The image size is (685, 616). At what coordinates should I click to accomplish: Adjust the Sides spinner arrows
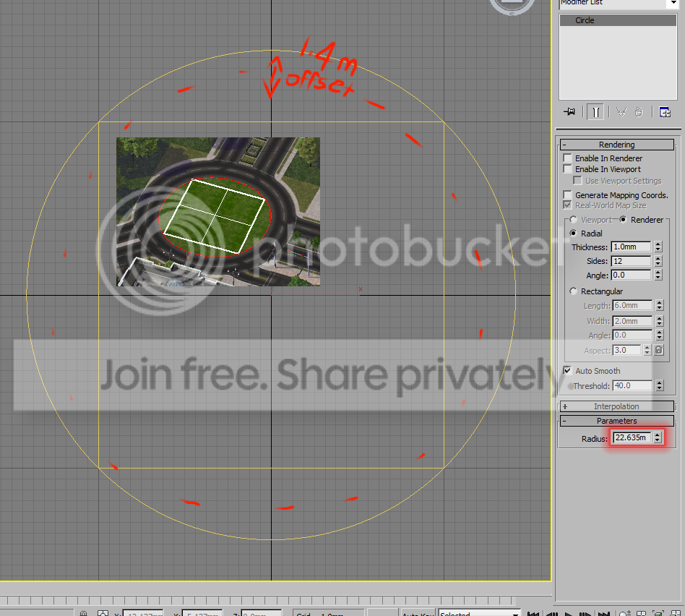[658, 261]
